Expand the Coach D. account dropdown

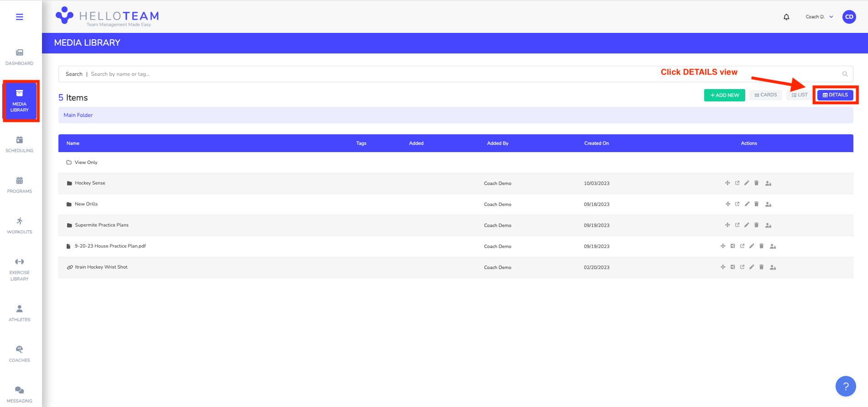point(819,17)
